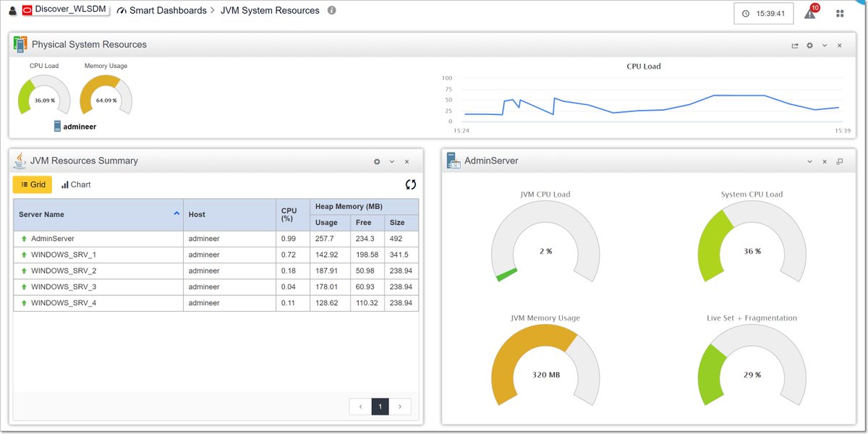Click the JVM Memory Usage 320 MB gauge
This screenshot has height=434, width=868.
(x=545, y=365)
